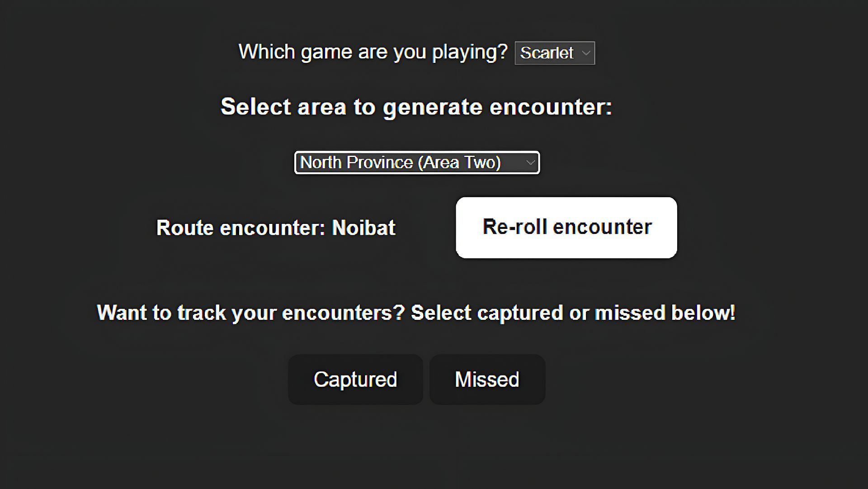Click the 'Scarlet' text in game selector
The height and width of the screenshot is (489, 868).
[x=547, y=53]
